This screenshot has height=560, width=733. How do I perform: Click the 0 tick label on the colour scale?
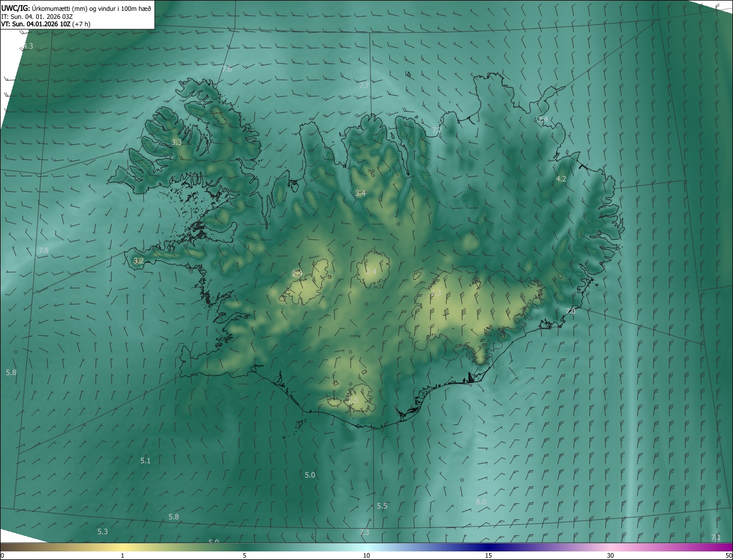pos(2,556)
